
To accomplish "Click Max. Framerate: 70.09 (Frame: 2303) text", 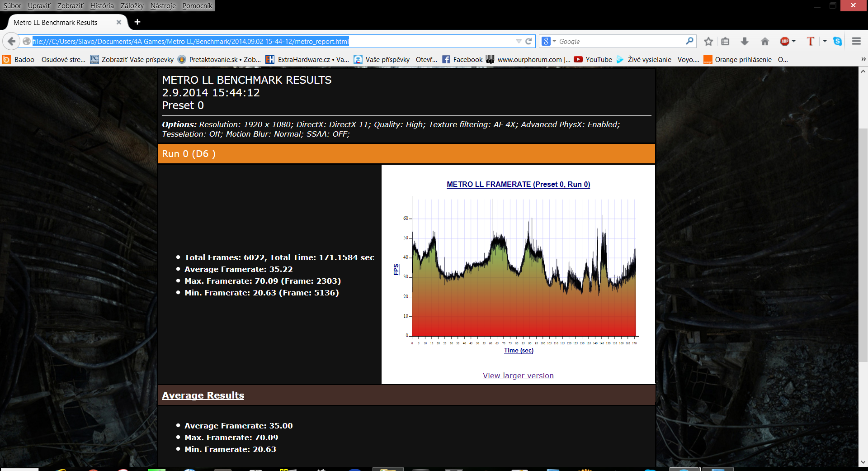I will pyautogui.click(x=263, y=281).
